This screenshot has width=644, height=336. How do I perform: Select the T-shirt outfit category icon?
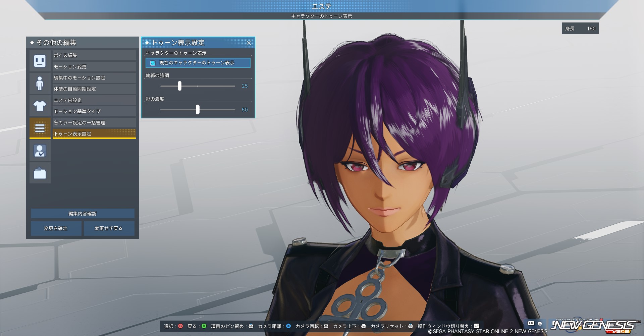[x=40, y=106]
